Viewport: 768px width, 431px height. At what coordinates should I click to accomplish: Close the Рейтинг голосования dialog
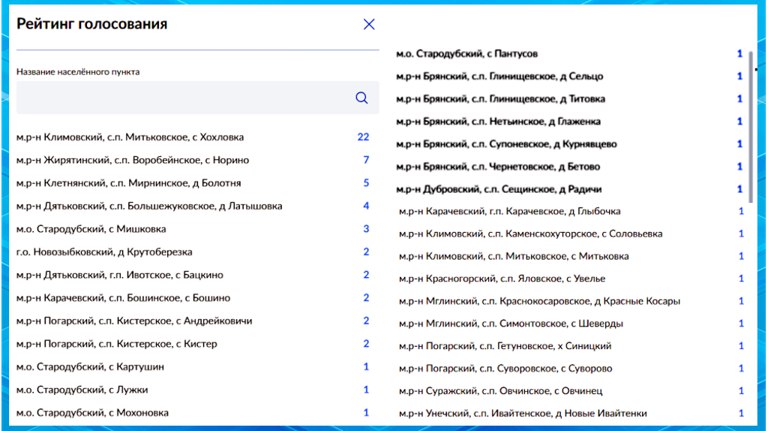[369, 24]
